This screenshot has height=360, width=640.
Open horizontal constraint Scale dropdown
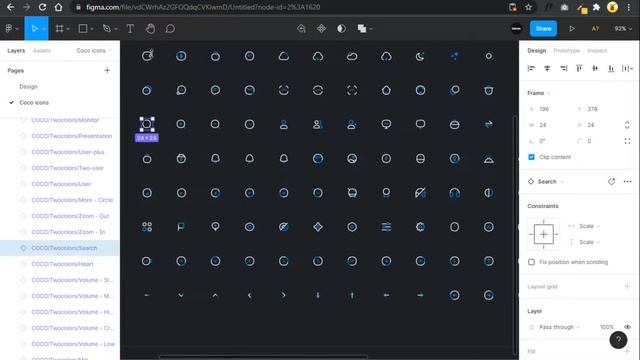[x=589, y=226]
